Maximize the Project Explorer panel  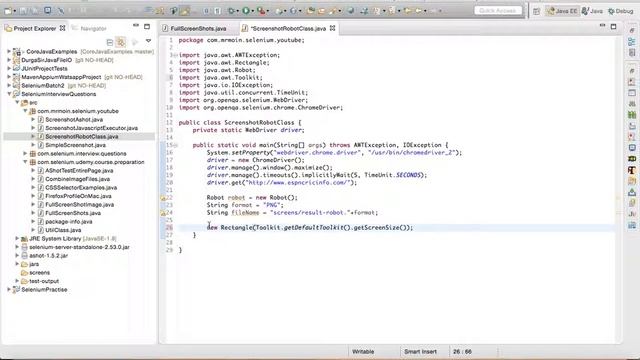click(x=147, y=27)
